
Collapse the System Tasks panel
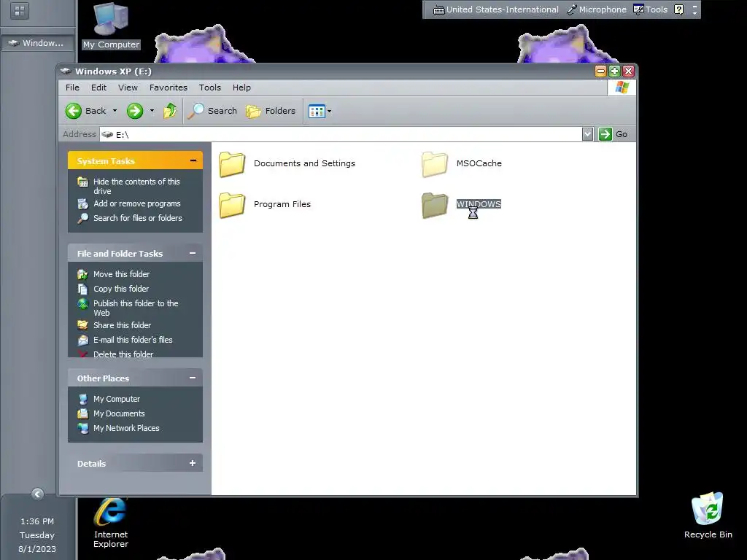193,161
